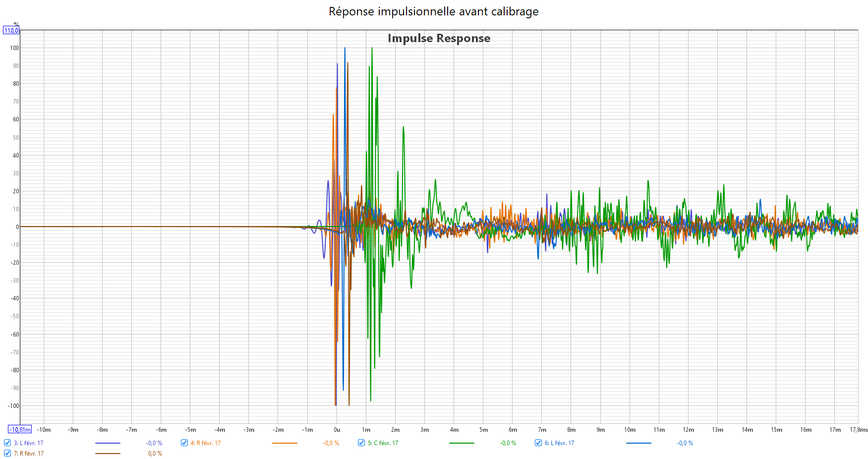
Task: Click the blue line sample for trace 6
Action: (x=638, y=443)
